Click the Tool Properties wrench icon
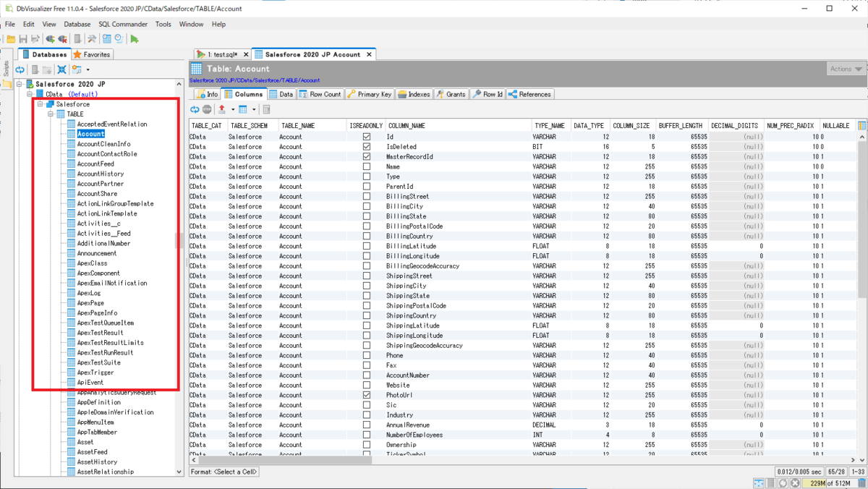This screenshot has width=868, height=489. 92,39
